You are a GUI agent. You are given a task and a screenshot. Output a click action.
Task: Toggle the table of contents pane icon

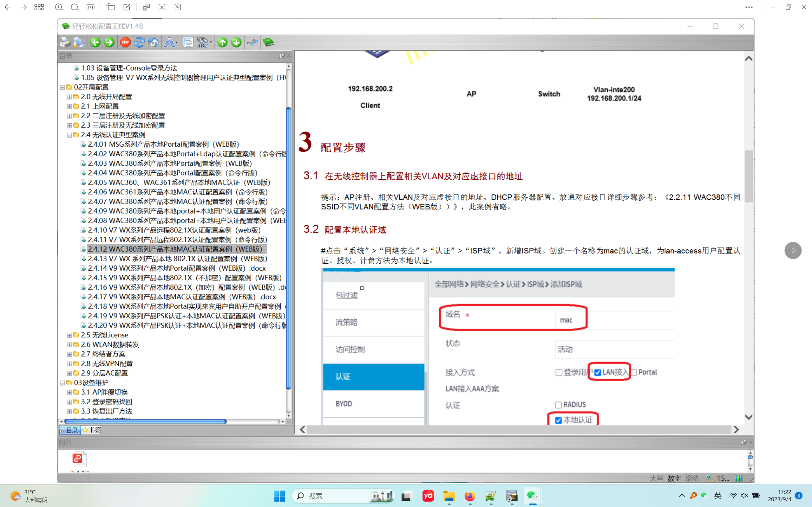tap(188, 42)
